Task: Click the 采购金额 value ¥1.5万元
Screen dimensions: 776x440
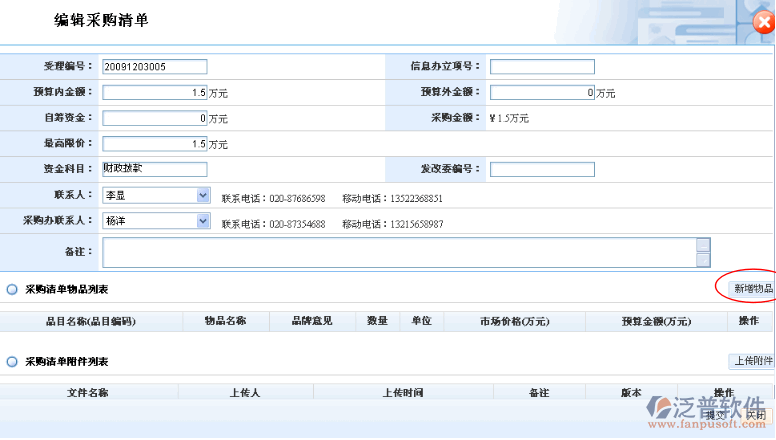Action: click(x=509, y=118)
